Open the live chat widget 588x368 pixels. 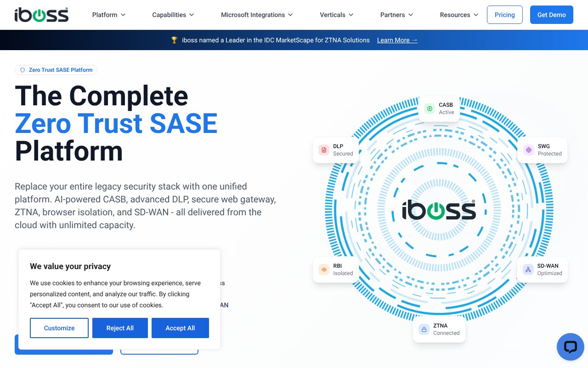coord(570,347)
